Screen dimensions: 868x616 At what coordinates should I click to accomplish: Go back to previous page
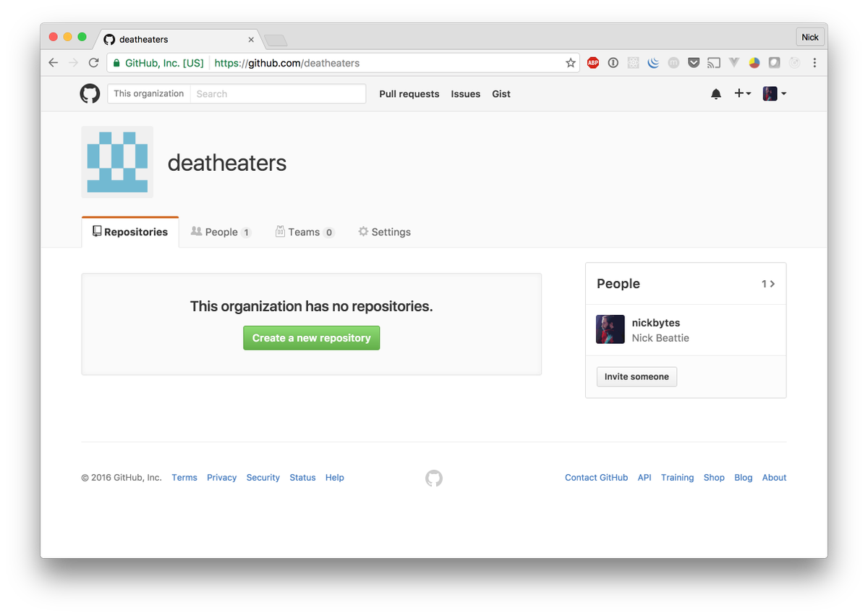[53, 63]
